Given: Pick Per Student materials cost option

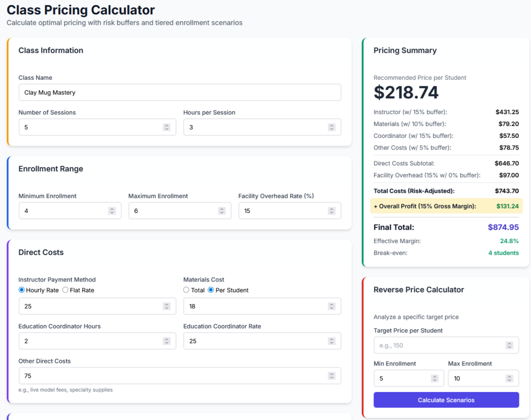Looking at the screenshot, I should 211,290.
